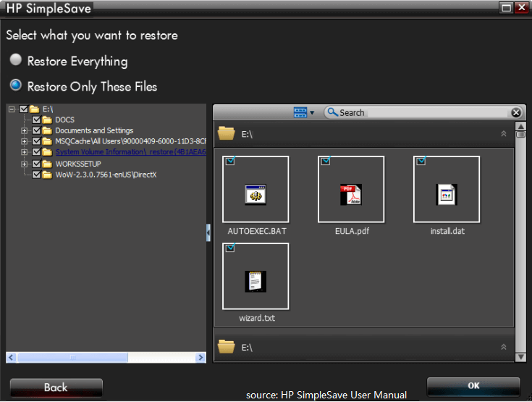Select the Restore Everything radio button
532x402 pixels.
point(16,59)
